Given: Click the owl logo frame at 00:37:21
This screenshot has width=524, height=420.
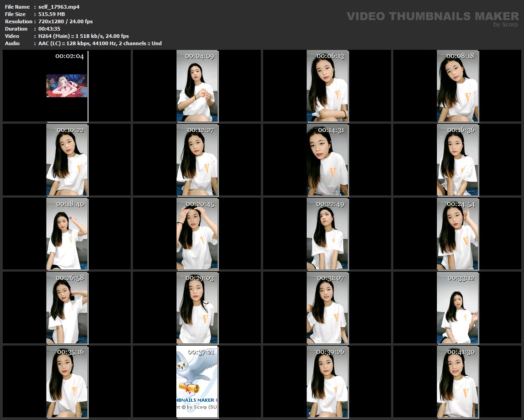Looking at the screenshot, I should point(197,382).
